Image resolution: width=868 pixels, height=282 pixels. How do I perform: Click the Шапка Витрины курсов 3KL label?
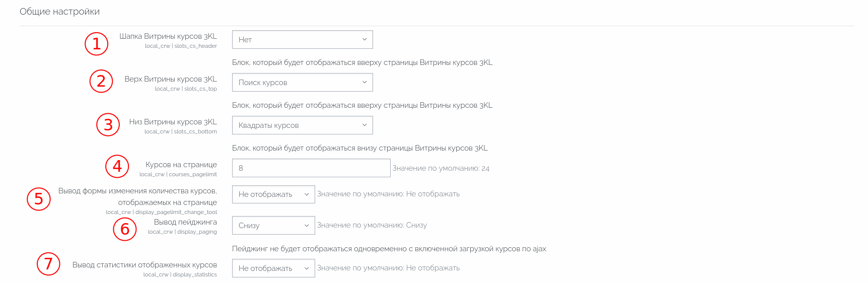click(x=168, y=36)
